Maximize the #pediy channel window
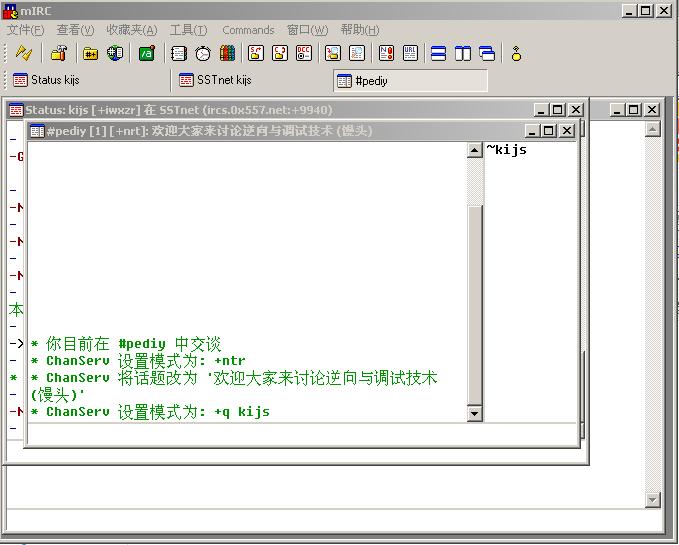This screenshot has width=679, height=545. click(549, 131)
